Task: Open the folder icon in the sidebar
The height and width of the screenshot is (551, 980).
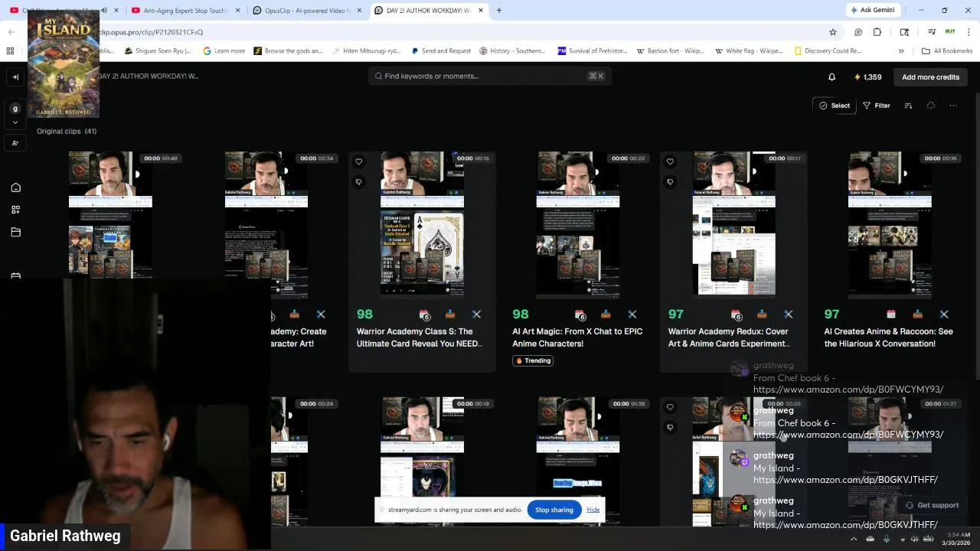Action: click(15, 232)
